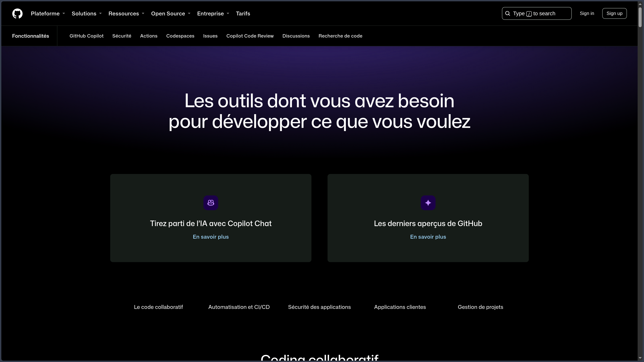Open the Actions feature page
The width and height of the screenshot is (644, 362).
point(149,36)
